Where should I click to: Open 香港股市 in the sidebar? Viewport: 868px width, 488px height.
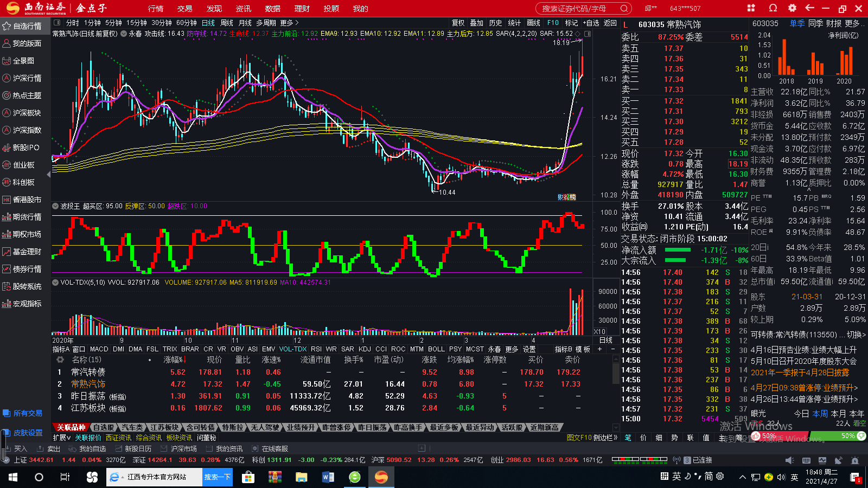22,200
